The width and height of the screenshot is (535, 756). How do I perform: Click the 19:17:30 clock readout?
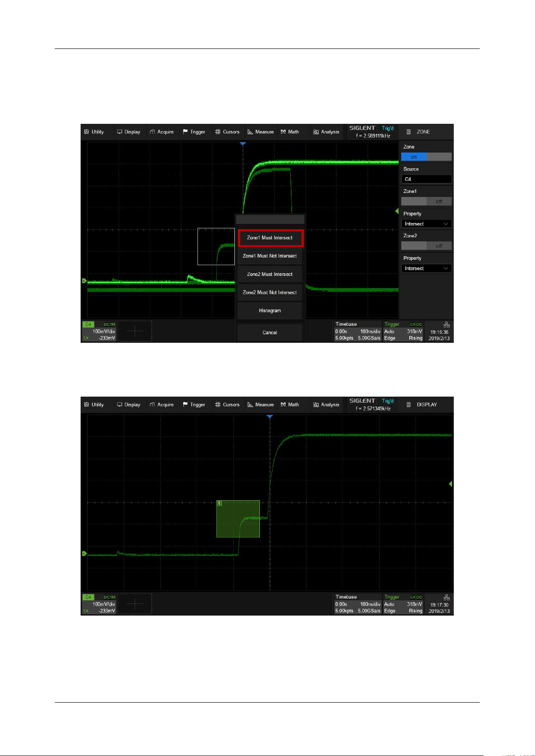439,605
